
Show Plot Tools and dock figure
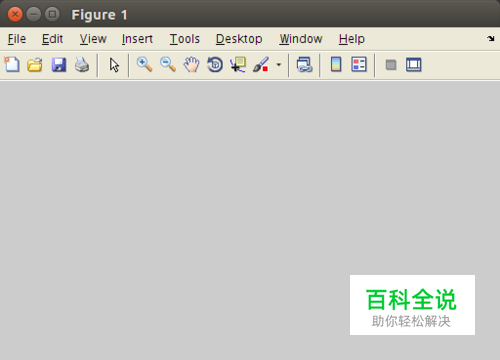click(x=414, y=65)
